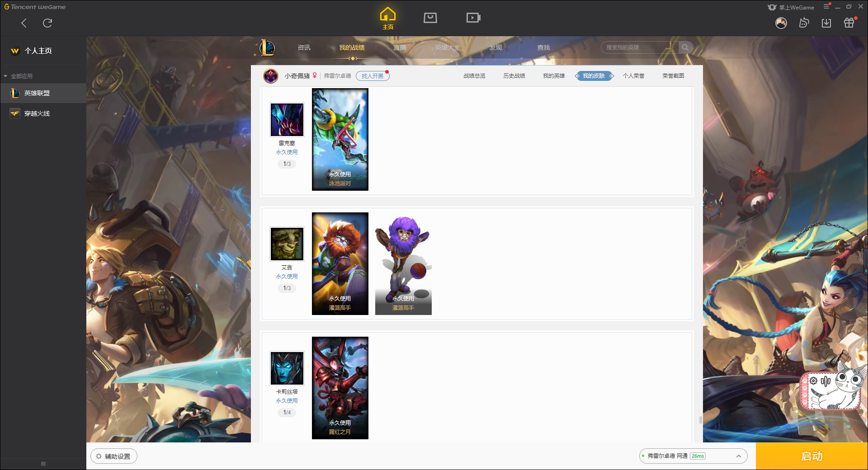Open the user avatar in title bar

781,23
